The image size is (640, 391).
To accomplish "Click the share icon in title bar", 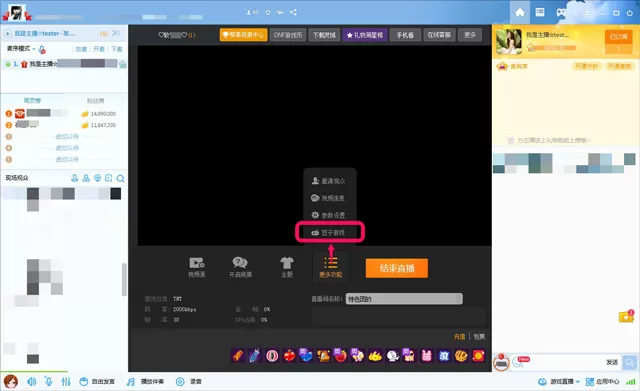I will coord(293,12).
